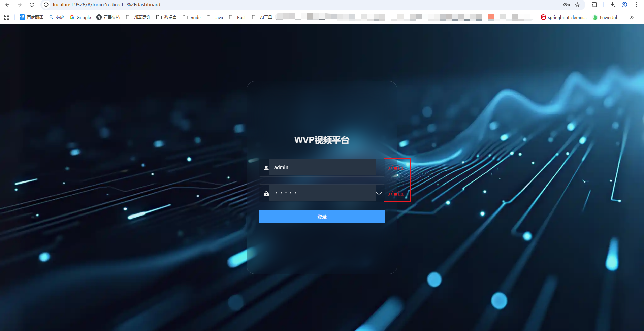This screenshot has height=331, width=644.
Task: Open the Chrome three-dot menu
Action: (x=637, y=5)
